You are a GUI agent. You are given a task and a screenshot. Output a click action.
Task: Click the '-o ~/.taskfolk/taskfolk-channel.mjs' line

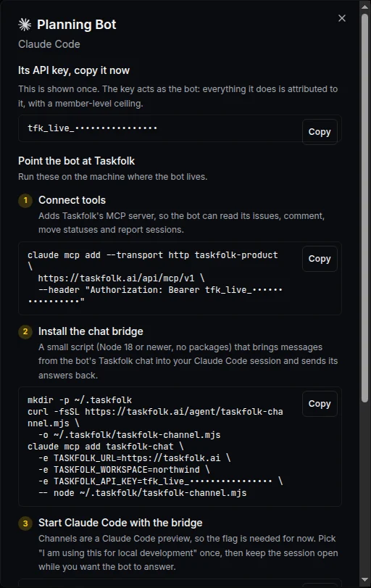pos(129,435)
